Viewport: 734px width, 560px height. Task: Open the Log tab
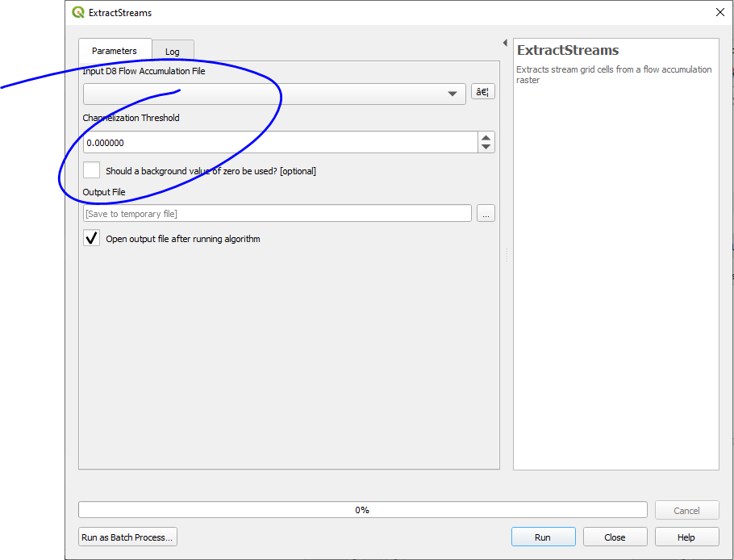(173, 52)
